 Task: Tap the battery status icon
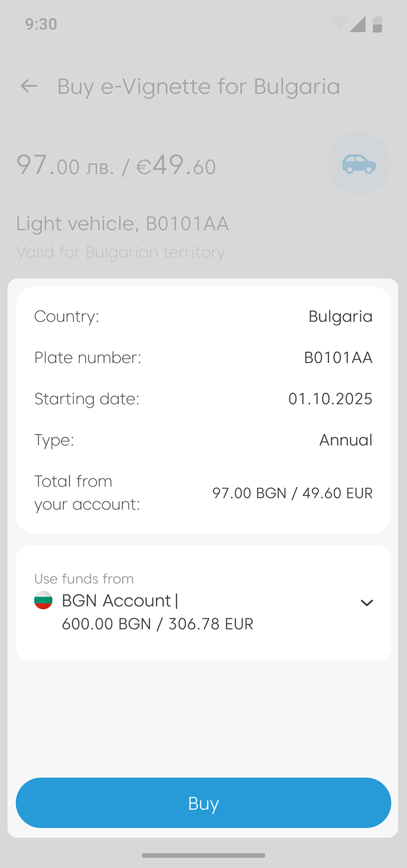(x=377, y=24)
